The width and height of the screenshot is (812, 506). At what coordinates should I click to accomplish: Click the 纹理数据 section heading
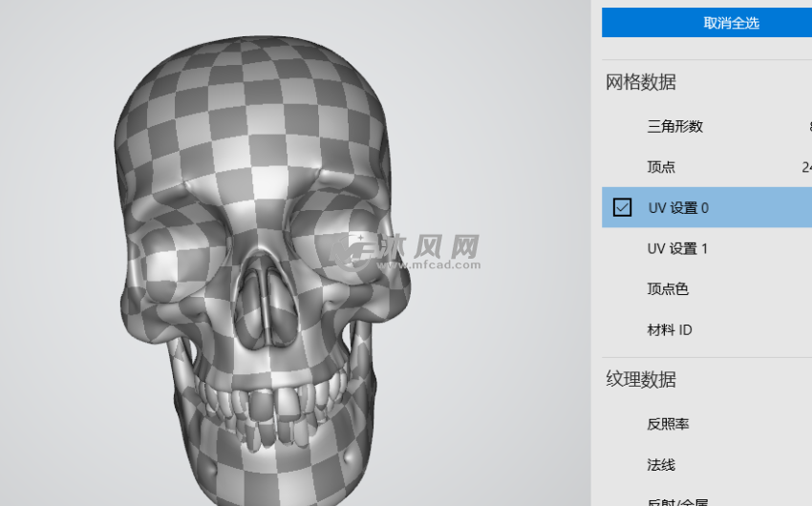pyautogui.click(x=641, y=379)
